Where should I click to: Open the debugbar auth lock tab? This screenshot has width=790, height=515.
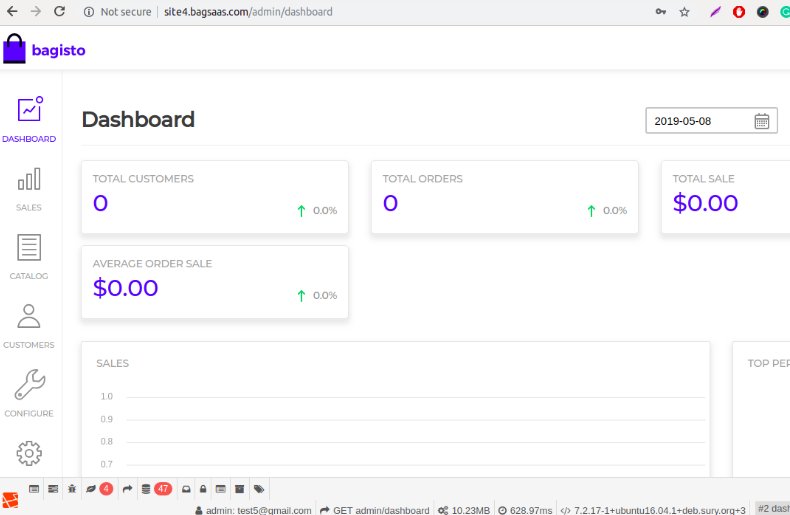[x=202, y=489]
